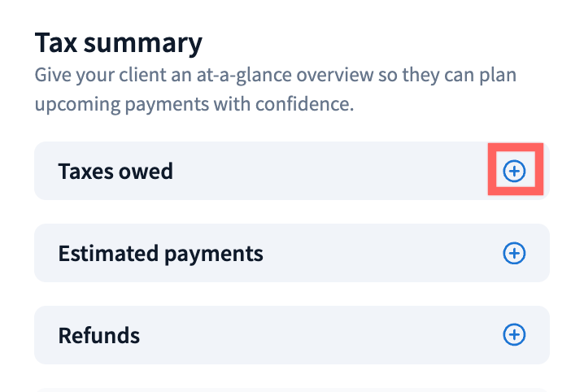This screenshot has width=584, height=392.
Task: Select the "Estimated payments" label text
Action: 160,253
